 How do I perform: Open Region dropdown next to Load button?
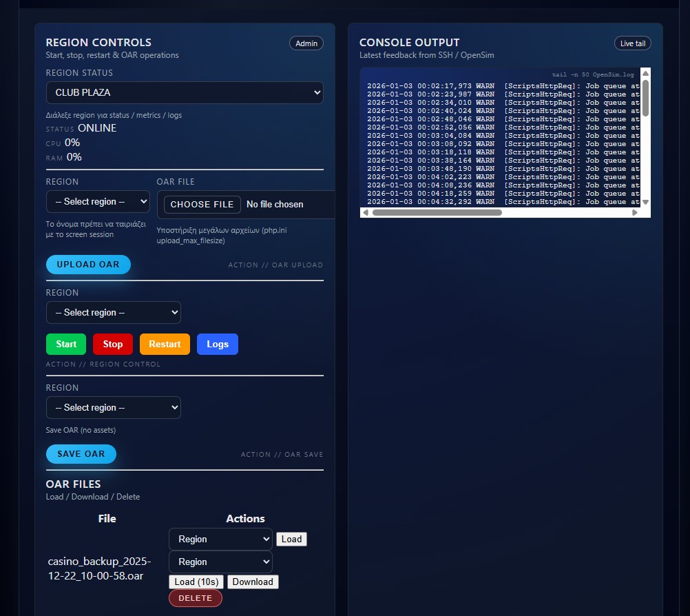click(220, 539)
